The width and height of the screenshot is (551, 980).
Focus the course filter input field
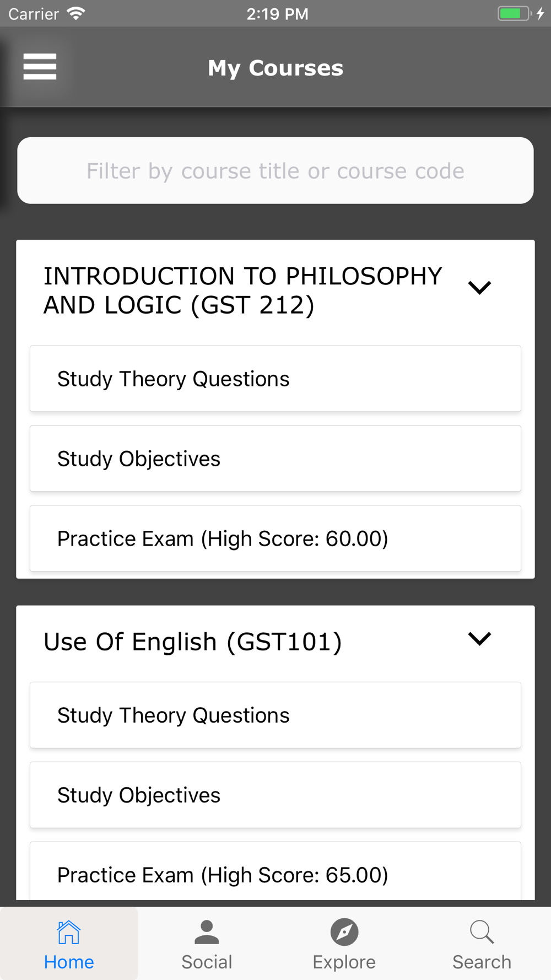(x=275, y=171)
